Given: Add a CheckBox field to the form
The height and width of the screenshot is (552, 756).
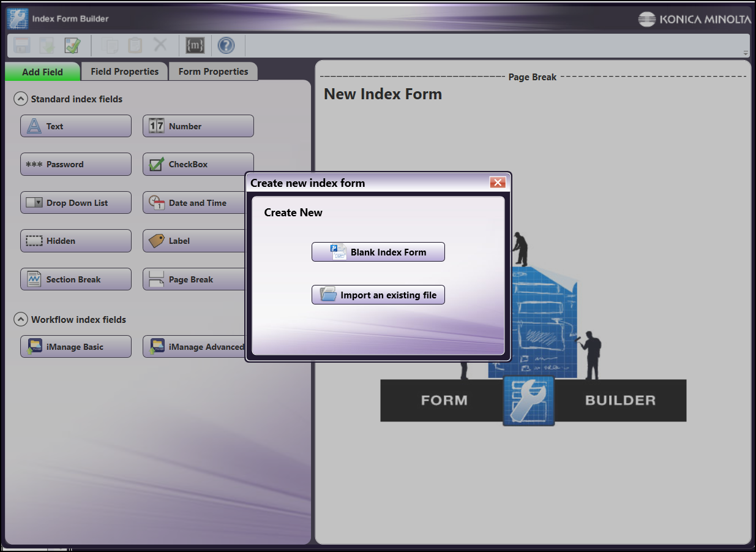Looking at the screenshot, I should (198, 164).
